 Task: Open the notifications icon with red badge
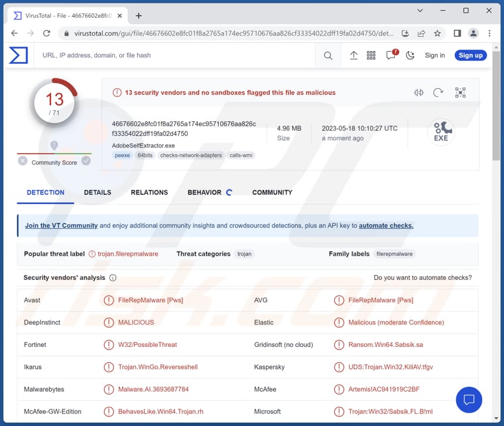392,55
